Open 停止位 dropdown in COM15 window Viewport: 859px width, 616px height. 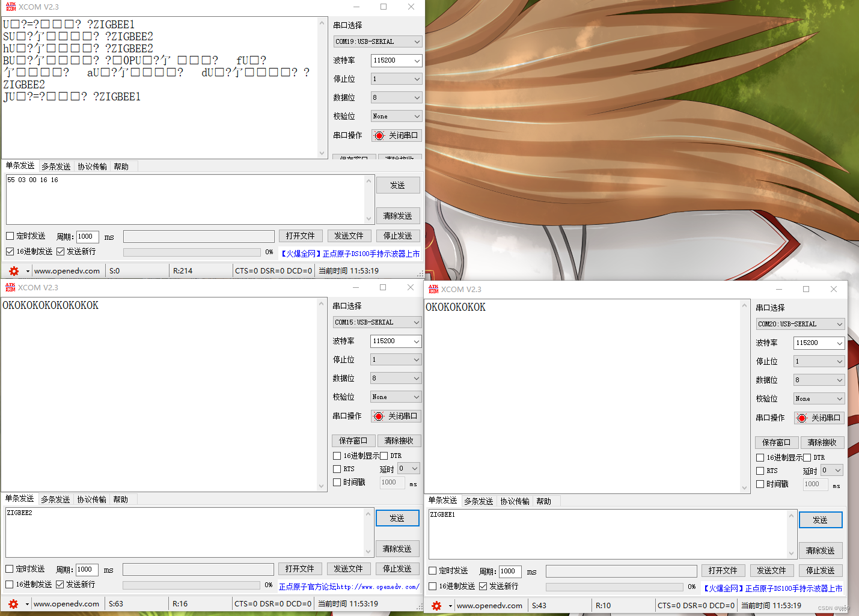tap(396, 360)
